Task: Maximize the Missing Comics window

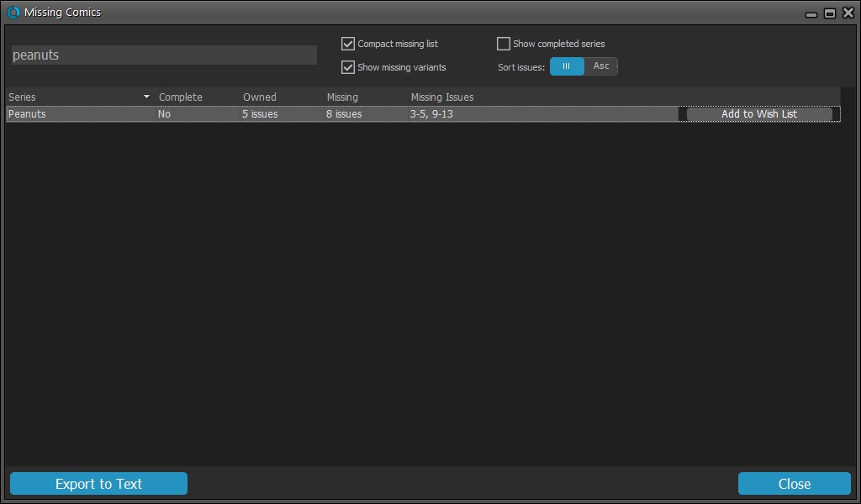Action: (830, 13)
